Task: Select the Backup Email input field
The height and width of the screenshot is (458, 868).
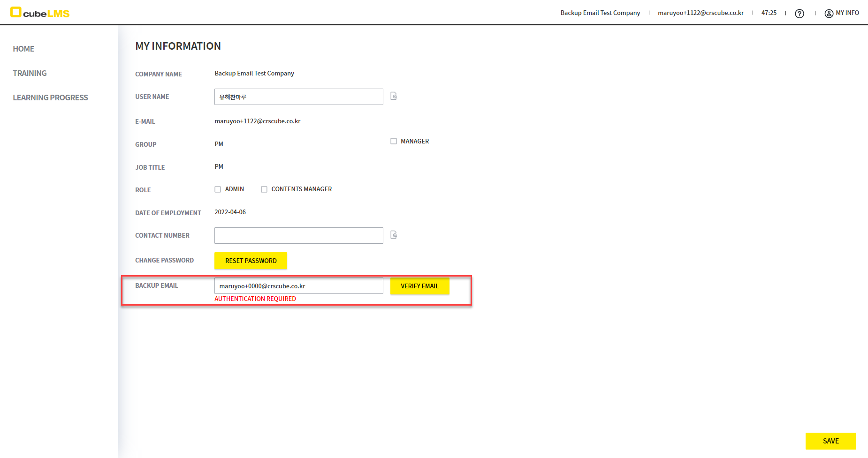Action: 298,286
